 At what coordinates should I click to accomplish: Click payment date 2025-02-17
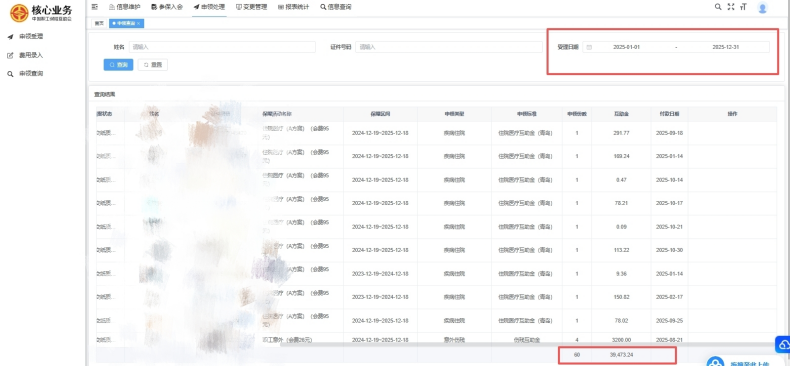coord(669,297)
